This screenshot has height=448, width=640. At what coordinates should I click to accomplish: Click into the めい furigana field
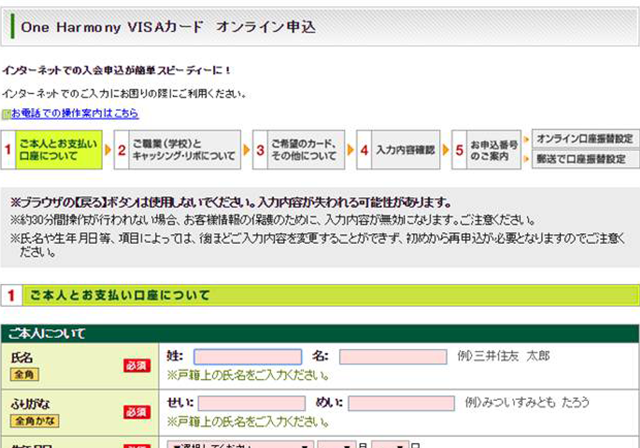point(402,403)
